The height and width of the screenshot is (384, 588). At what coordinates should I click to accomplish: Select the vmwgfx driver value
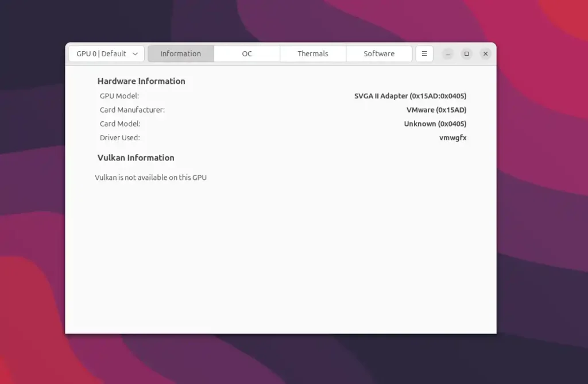(x=452, y=137)
